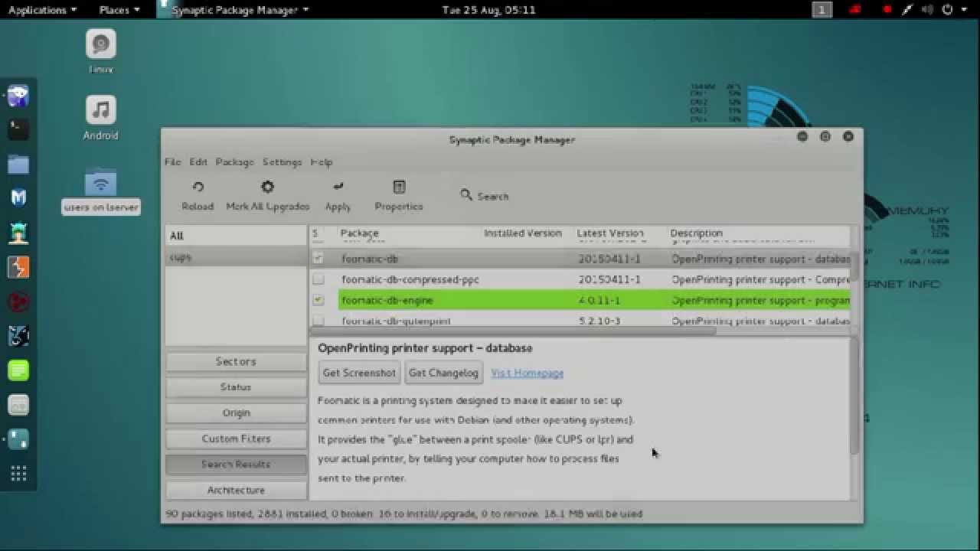Image resolution: width=980 pixels, height=551 pixels.
Task: Switch to the Status filter
Action: (236, 387)
